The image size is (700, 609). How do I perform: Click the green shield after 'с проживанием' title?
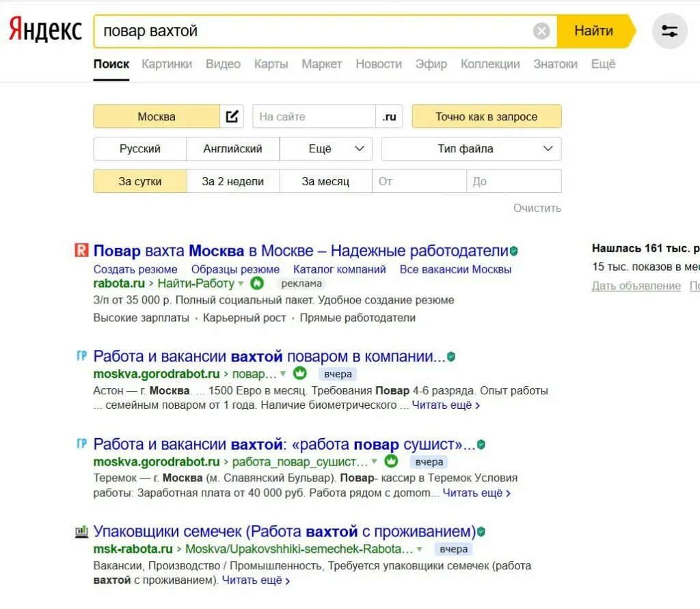(481, 532)
